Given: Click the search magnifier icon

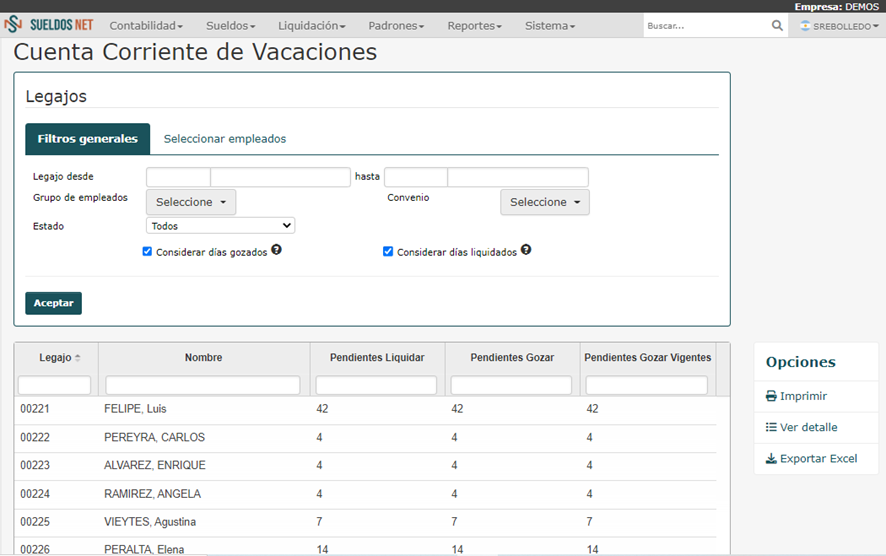Looking at the screenshot, I should (x=777, y=25).
